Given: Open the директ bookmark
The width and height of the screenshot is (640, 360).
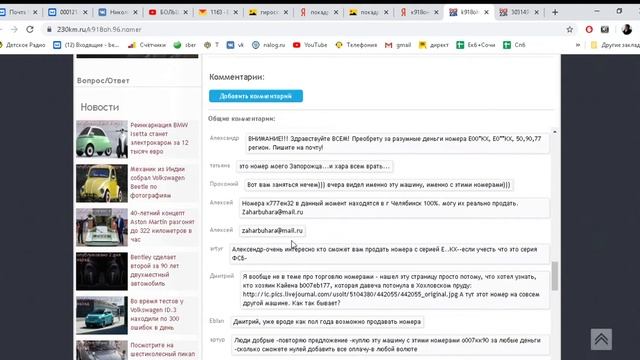Looking at the screenshot, I should [x=434, y=45].
